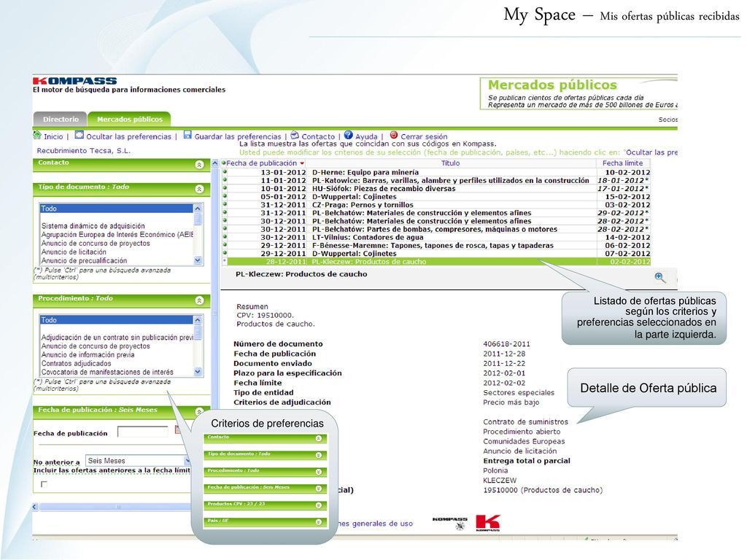Screen dimensions: 747x560
Task: Switch to the Directorio tab
Action: [x=61, y=119]
